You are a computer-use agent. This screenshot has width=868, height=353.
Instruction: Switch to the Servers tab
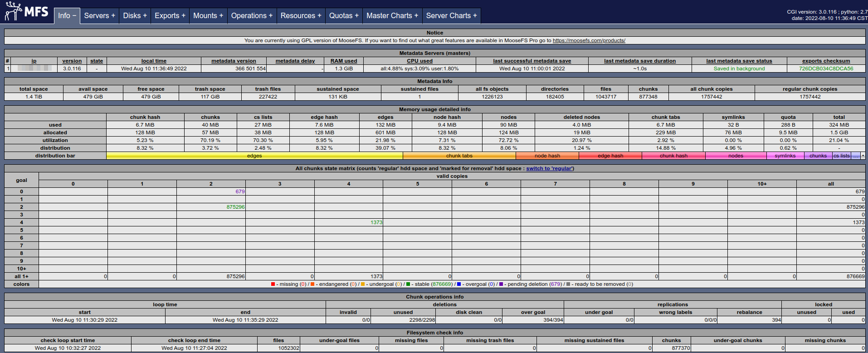pos(100,15)
